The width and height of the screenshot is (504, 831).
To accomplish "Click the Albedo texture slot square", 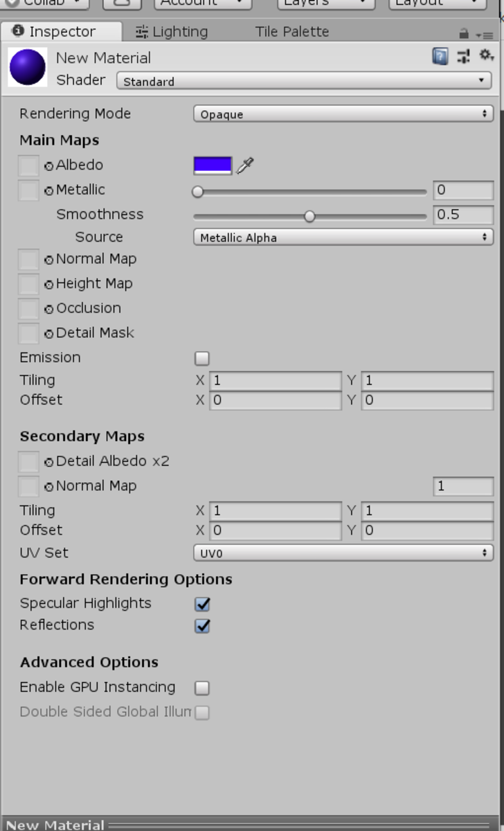I will click(28, 166).
